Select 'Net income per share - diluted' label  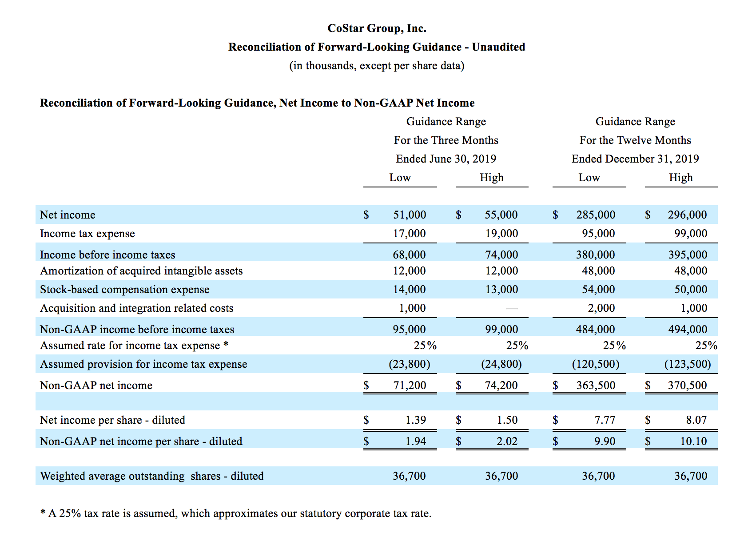click(x=112, y=420)
